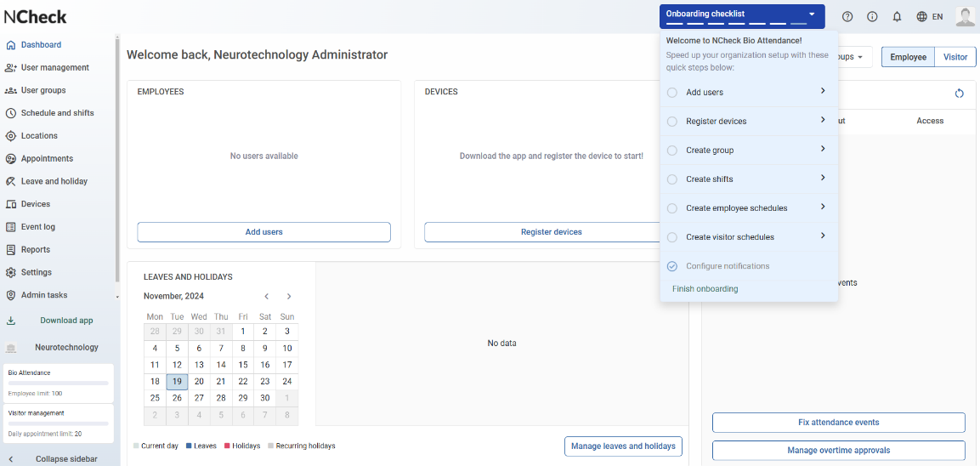The height and width of the screenshot is (466, 980).
Task: Click the Finish onboarding link
Action: point(705,289)
